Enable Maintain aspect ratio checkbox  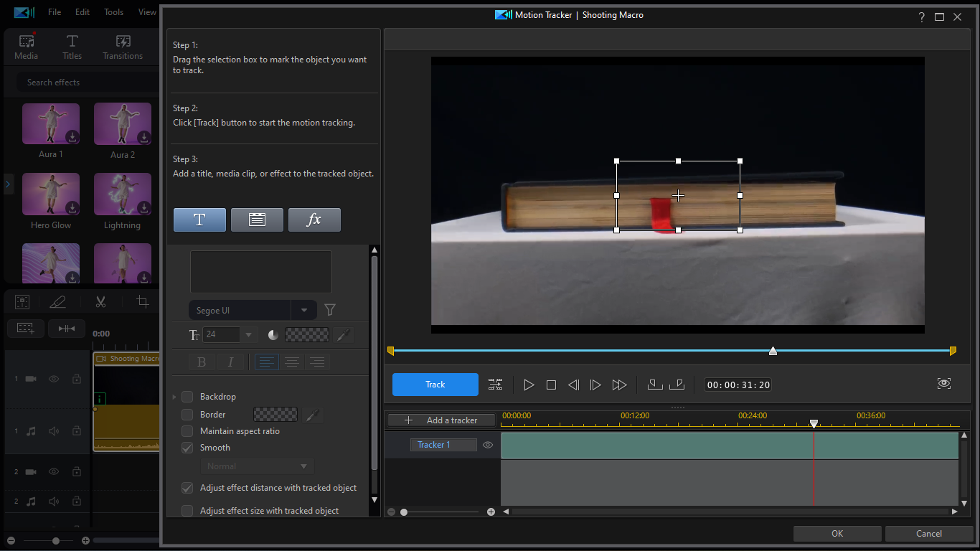click(187, 431)
